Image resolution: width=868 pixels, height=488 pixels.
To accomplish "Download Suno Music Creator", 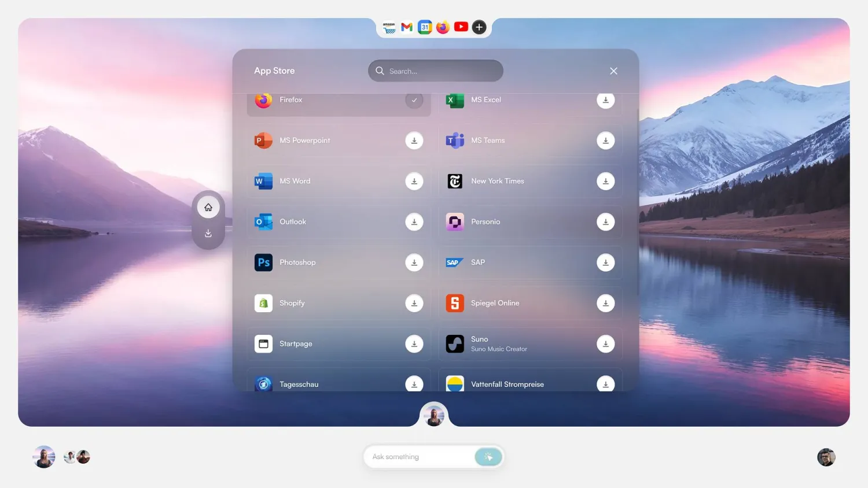I will [x=606, y=343].
